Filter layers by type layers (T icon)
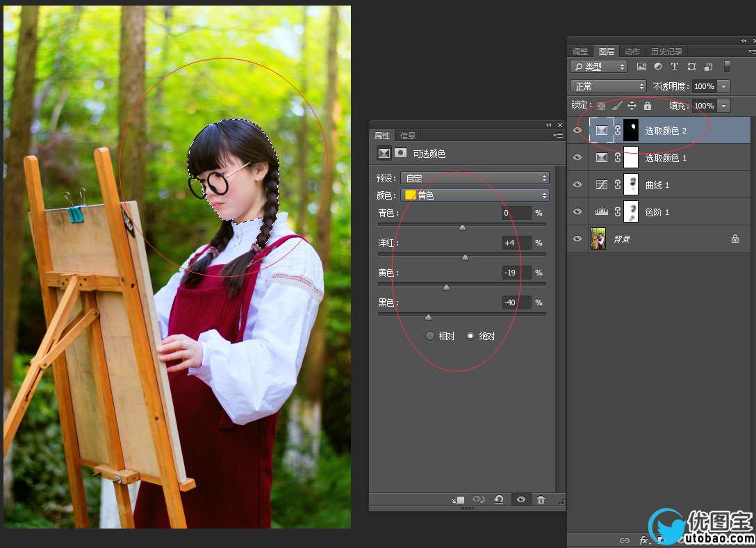The width and height of the screenshot is (756, 548). pos(674,67)
